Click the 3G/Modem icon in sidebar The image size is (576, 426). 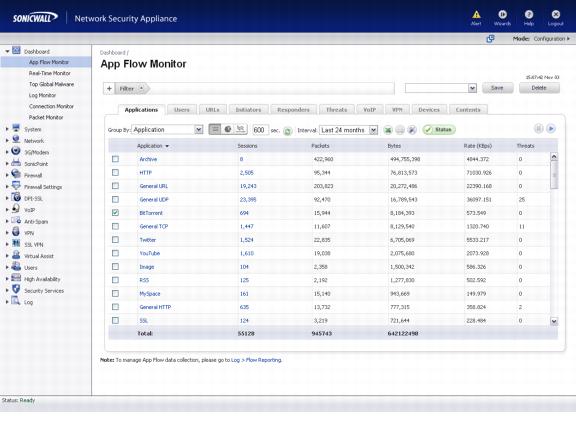pos(16,151)
